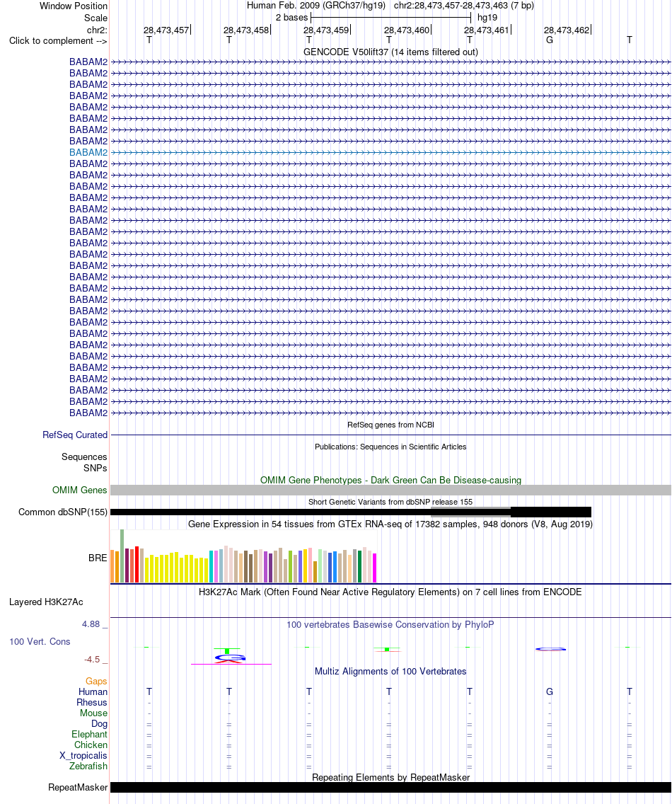Image resolution: width=672 pixels, height=804 pixels.
Task: Click the 'hg19' text beside the scale bar
Action: pyautogui.click(x=487, y=18)
